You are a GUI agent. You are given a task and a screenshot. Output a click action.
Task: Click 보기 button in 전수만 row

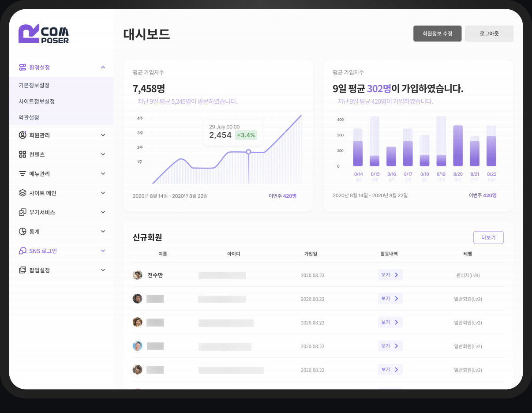tap(390, 275)
